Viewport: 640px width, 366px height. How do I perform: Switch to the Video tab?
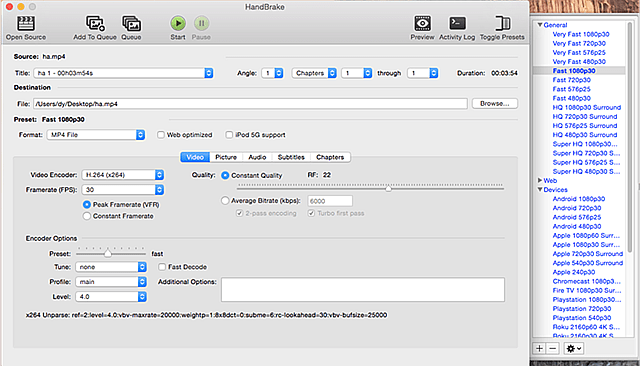click(x=195, y=157)
